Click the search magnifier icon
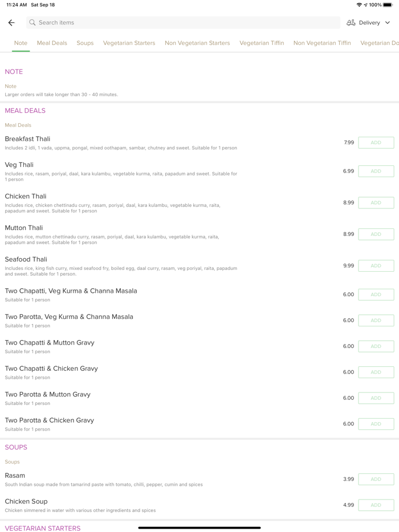 click(x=32, y=22)
